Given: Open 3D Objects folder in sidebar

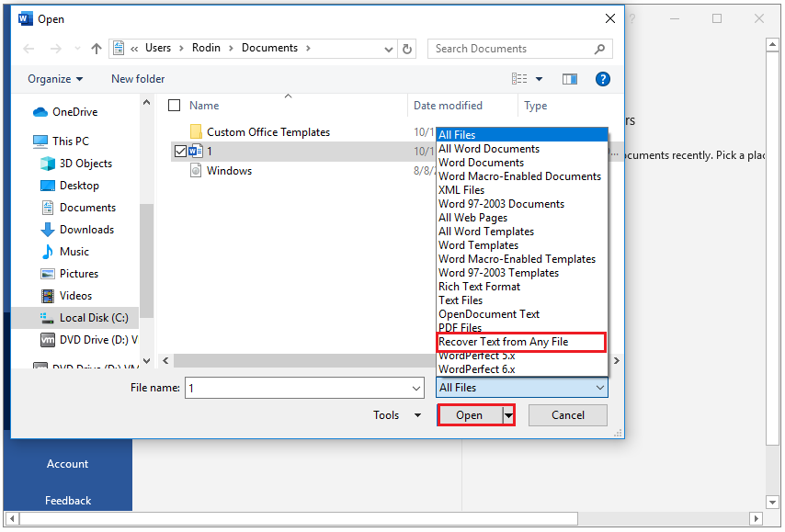Looking at the screenshot, I should tap(75, 164).
